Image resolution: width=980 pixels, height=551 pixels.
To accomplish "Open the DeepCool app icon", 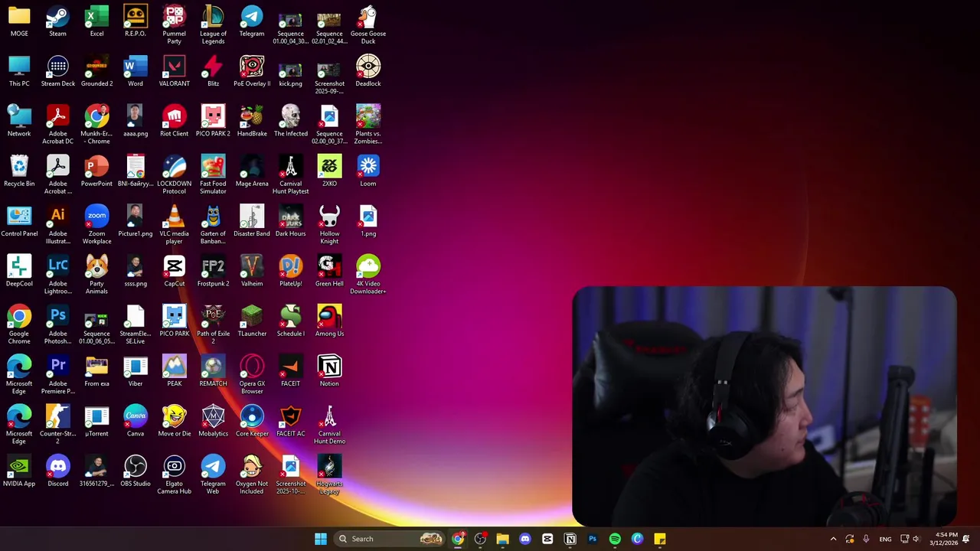I will pyautogui.click(x=19, y=271).
